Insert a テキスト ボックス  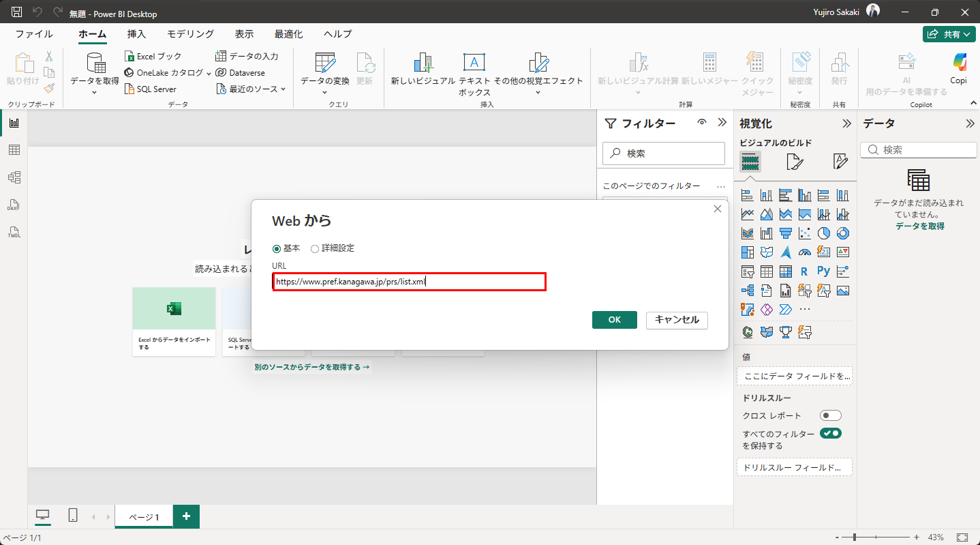click(474, 74)
